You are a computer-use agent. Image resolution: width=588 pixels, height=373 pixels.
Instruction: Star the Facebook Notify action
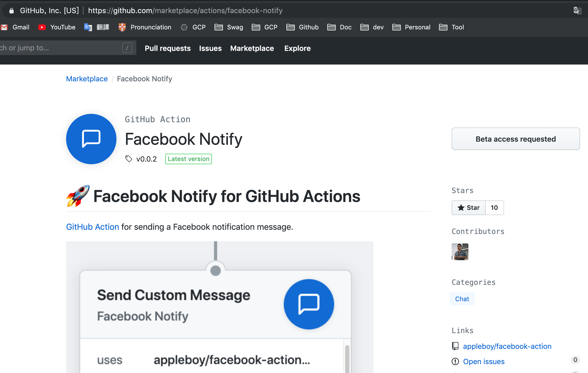pos(468,208)
